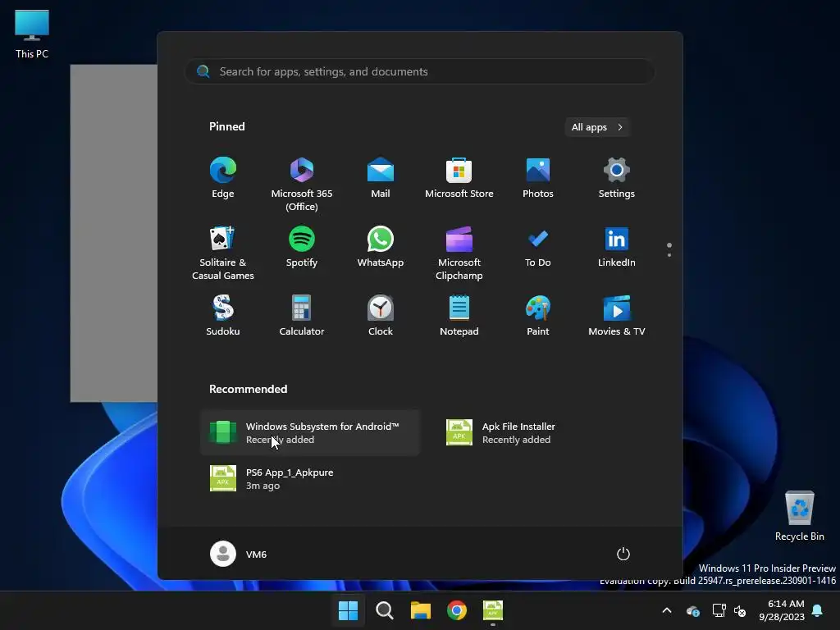The height and width of the screenshot is (630, 840).
Task: Open network status tray icon
Action: [719, 610]
